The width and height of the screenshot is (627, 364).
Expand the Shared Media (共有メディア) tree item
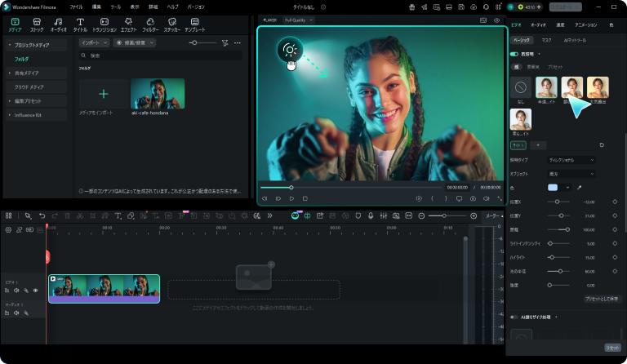10,73
